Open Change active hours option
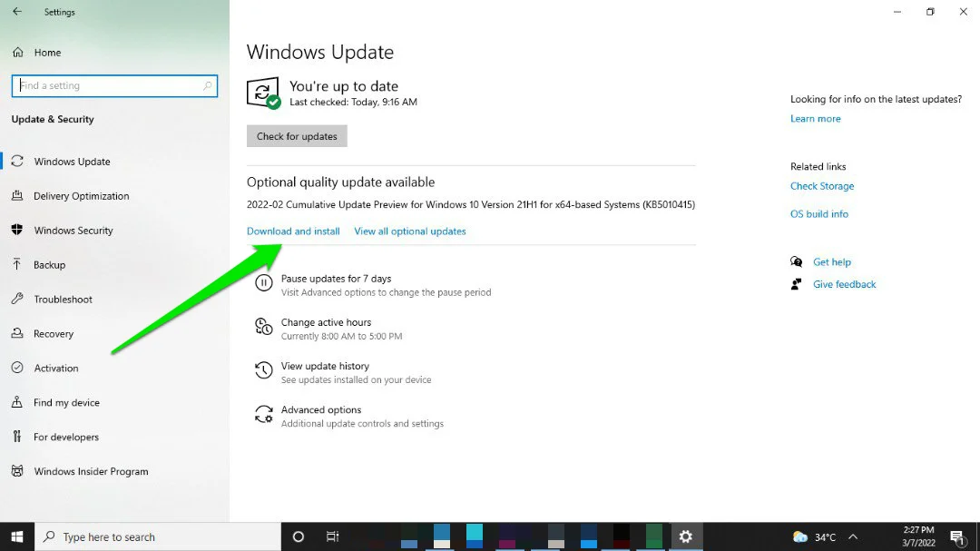The image size is (980, 551). (327, 323)
